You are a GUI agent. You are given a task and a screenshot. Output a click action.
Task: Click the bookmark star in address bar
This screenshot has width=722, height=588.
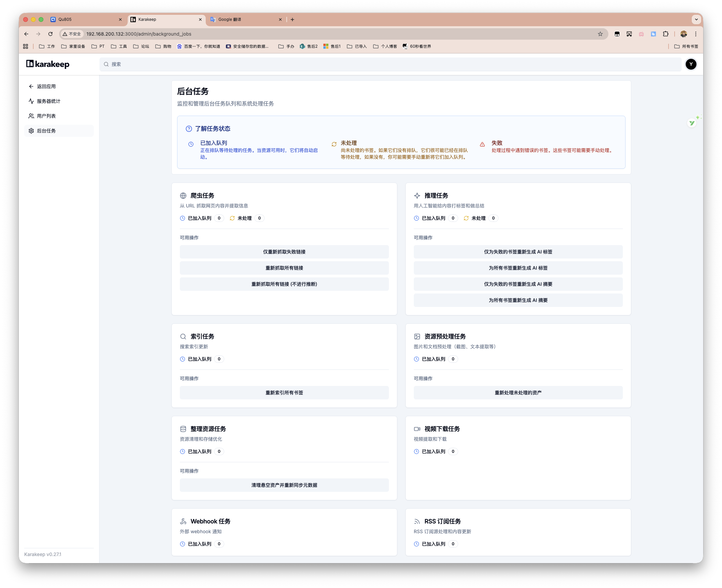[x=600, y=34]
